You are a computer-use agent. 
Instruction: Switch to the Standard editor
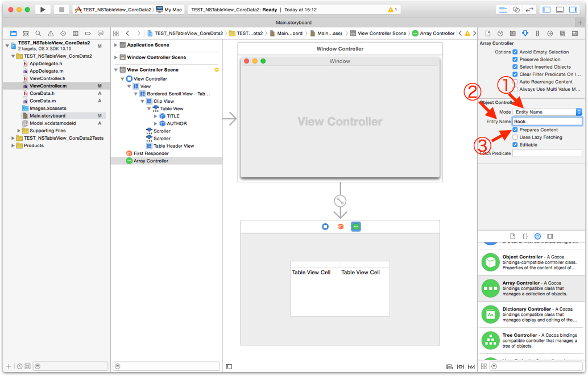click(503, 10)
